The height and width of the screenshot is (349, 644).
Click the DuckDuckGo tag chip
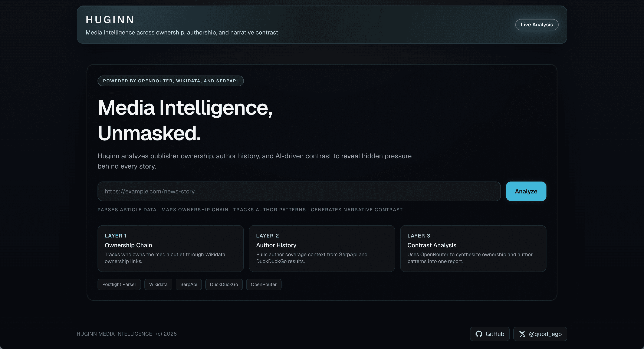pyautogui.click(x=224, y=284)
